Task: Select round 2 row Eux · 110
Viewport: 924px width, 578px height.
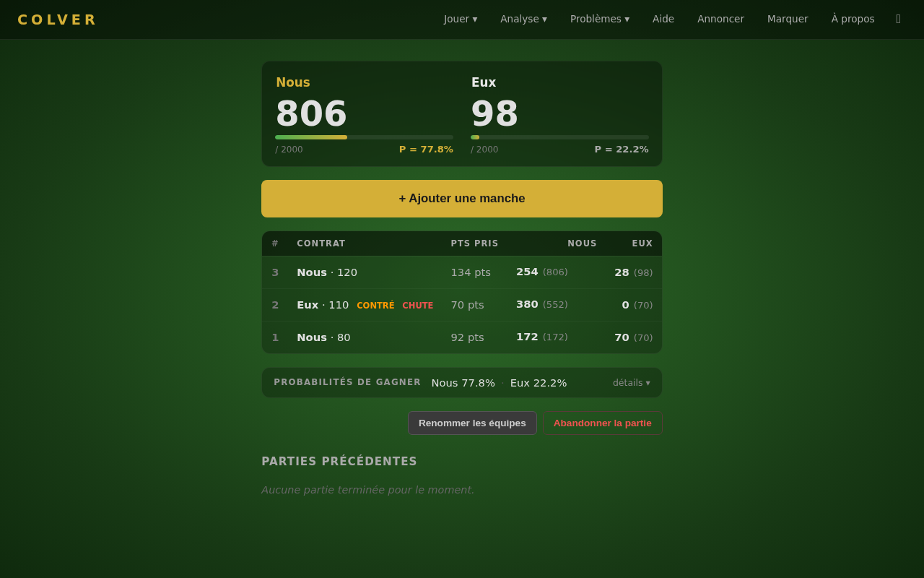Action: 462,305
